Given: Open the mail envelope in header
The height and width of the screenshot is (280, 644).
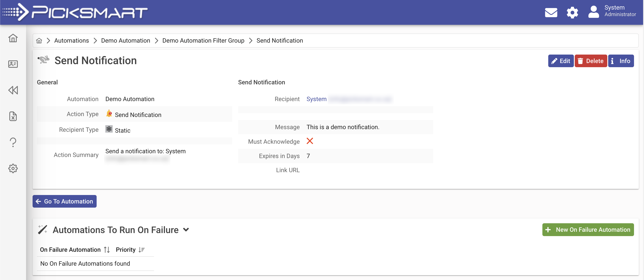Looking at the screenshot, I should coord(551,13).
